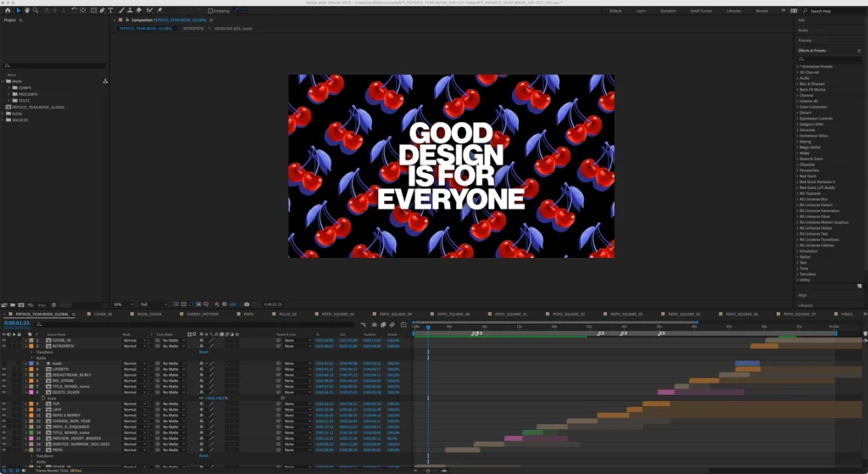The height and width of the screenshot is (474, 868).
Task: Click Reset link for NITROPEPSI Transform
Action: click(x=203, y=352)
